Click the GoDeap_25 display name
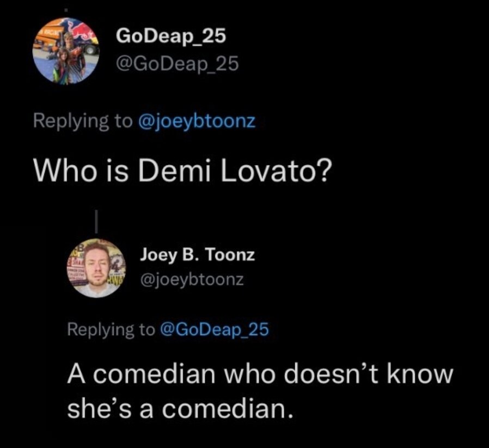 pyautogui.click(x=170, y=36)
